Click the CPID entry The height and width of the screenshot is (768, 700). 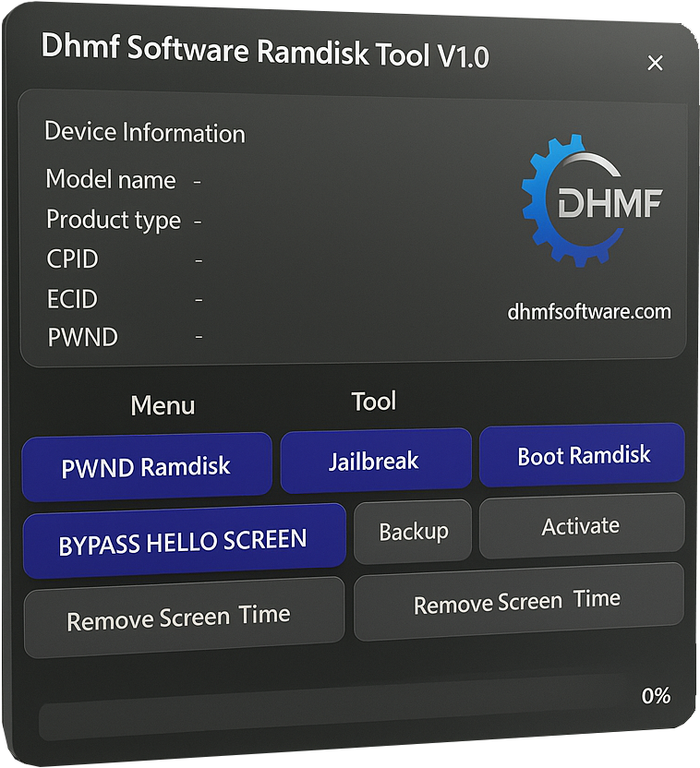pos(72,259)
